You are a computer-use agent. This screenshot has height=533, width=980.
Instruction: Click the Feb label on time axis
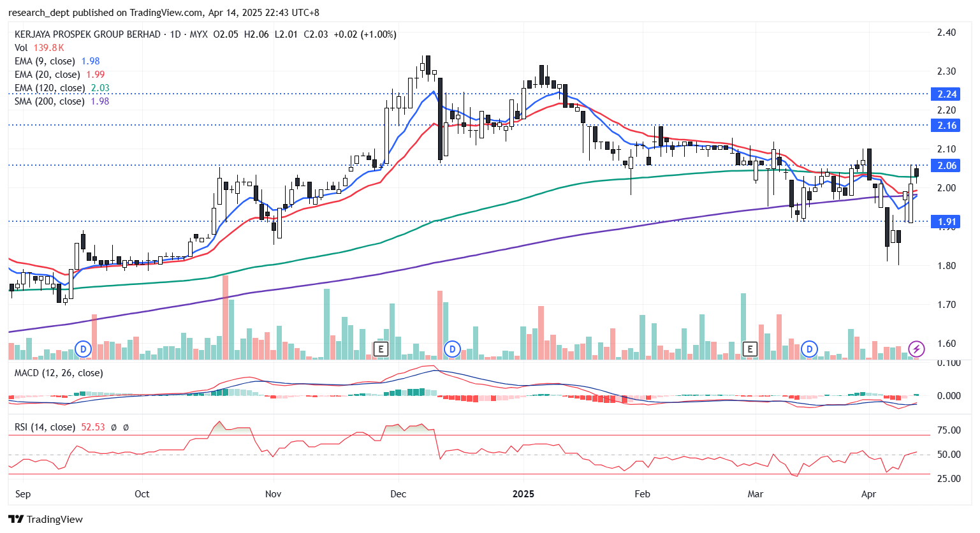click(643, 494)
